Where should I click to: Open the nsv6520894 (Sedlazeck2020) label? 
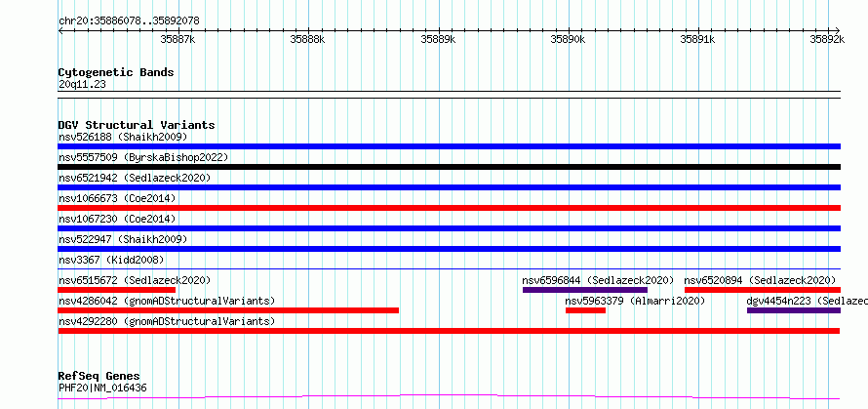760,280
